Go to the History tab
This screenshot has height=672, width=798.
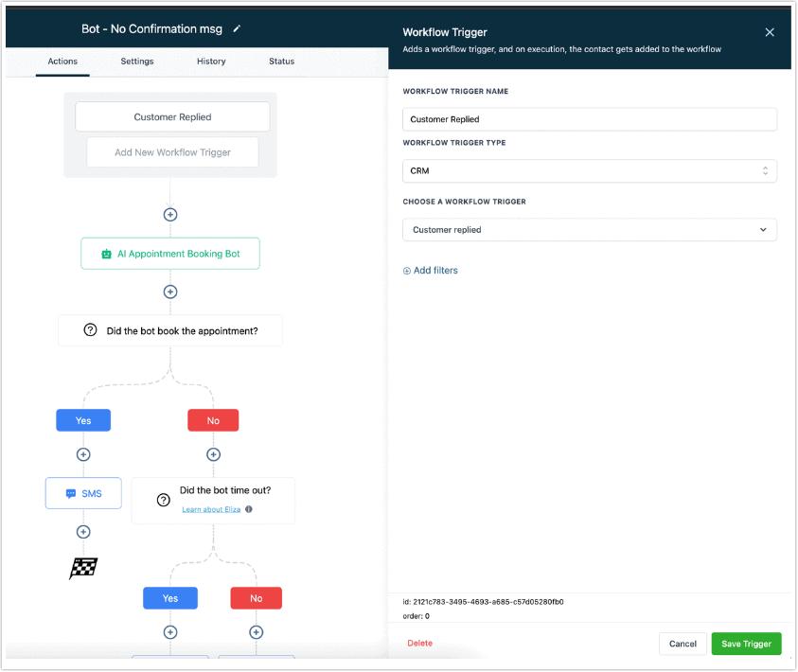click(211, 61)
